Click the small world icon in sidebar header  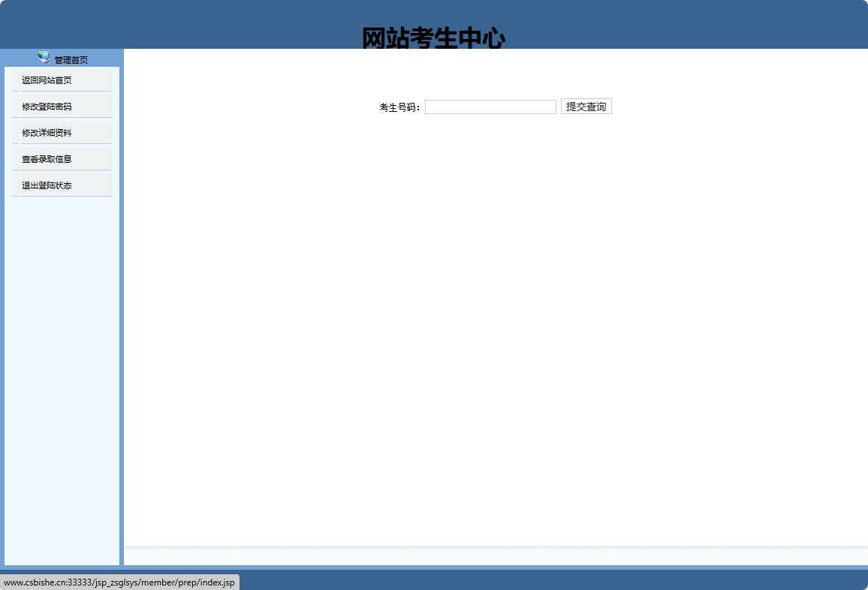pos(42,58)
